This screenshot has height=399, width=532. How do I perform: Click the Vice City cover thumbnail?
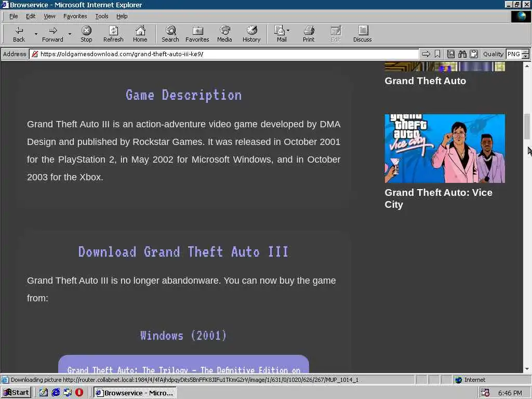(445, 148)
